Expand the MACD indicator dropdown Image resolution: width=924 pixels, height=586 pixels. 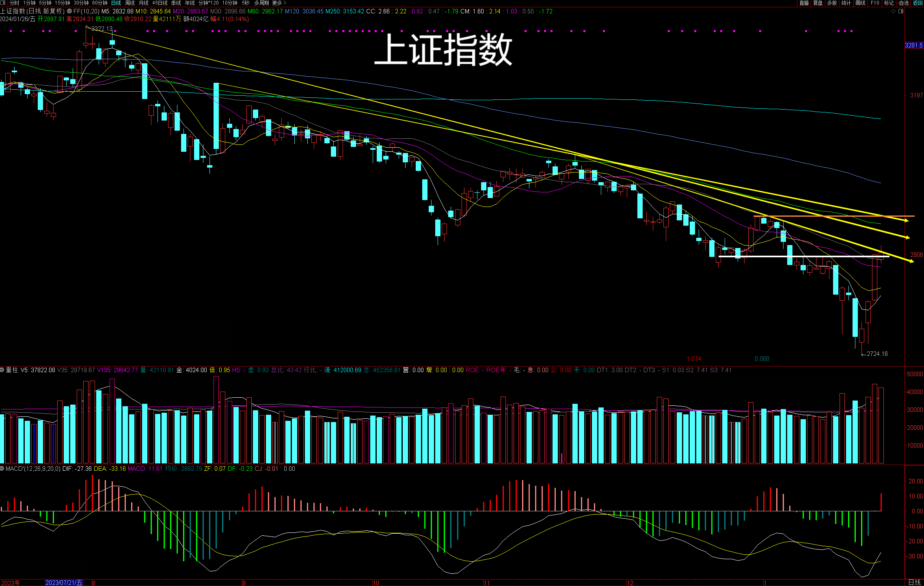(x=2, y=469)
